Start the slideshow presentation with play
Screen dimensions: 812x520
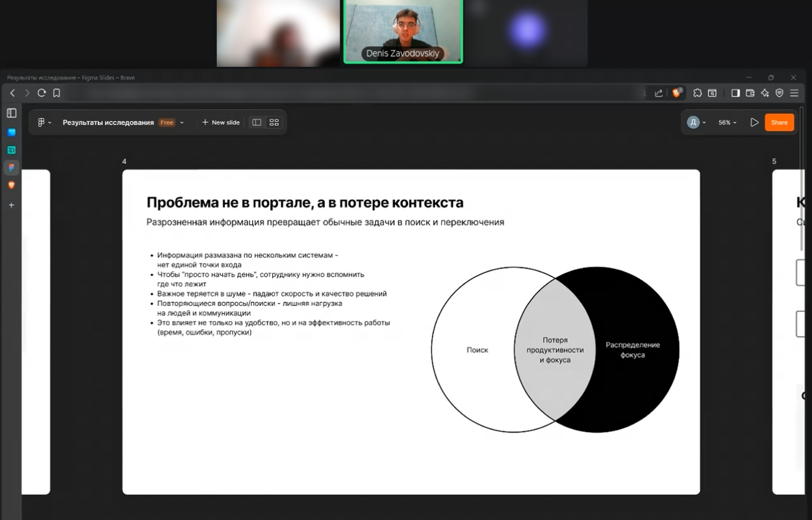[754, 122]
